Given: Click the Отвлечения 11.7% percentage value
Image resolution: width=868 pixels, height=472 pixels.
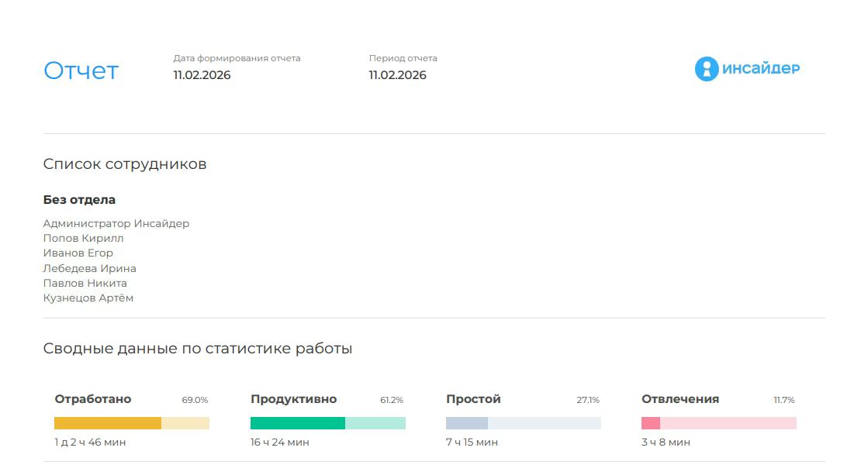Looking at the screenshot, I should (783, 400).
